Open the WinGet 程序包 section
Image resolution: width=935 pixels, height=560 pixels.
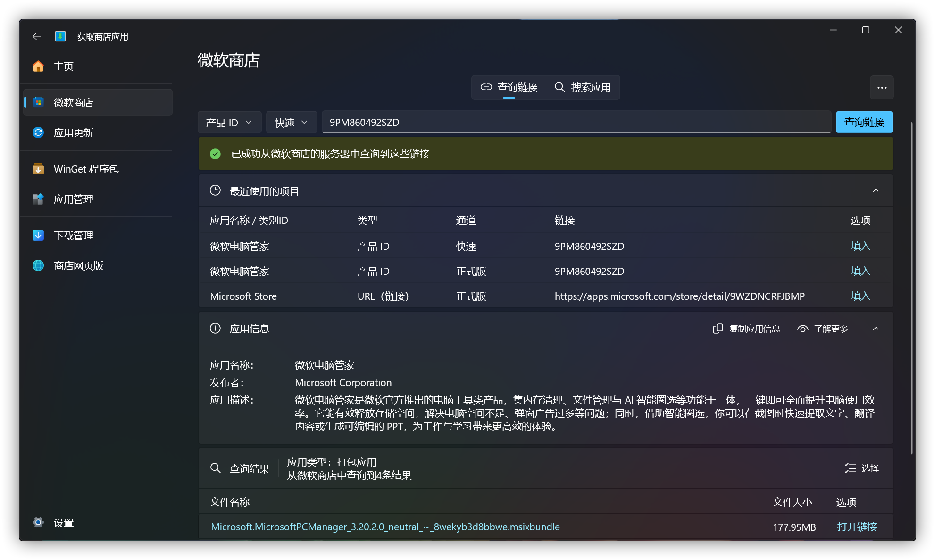(86, 169)
